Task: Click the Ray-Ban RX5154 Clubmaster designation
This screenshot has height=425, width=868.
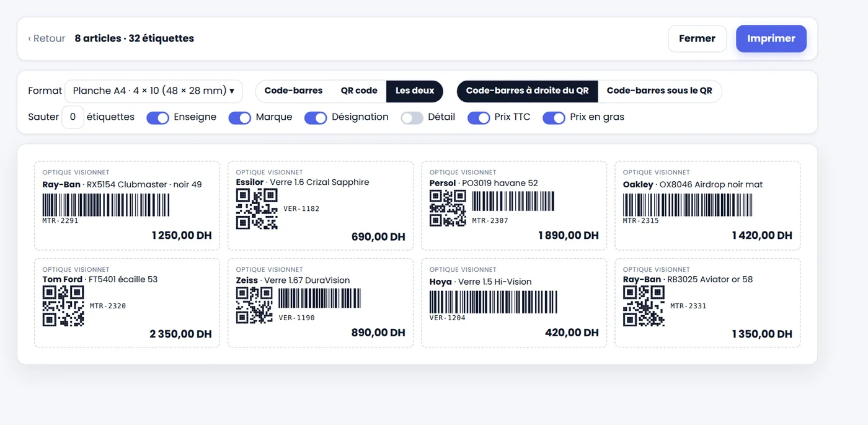Action: pyautogui.click(x=122, y=184)
